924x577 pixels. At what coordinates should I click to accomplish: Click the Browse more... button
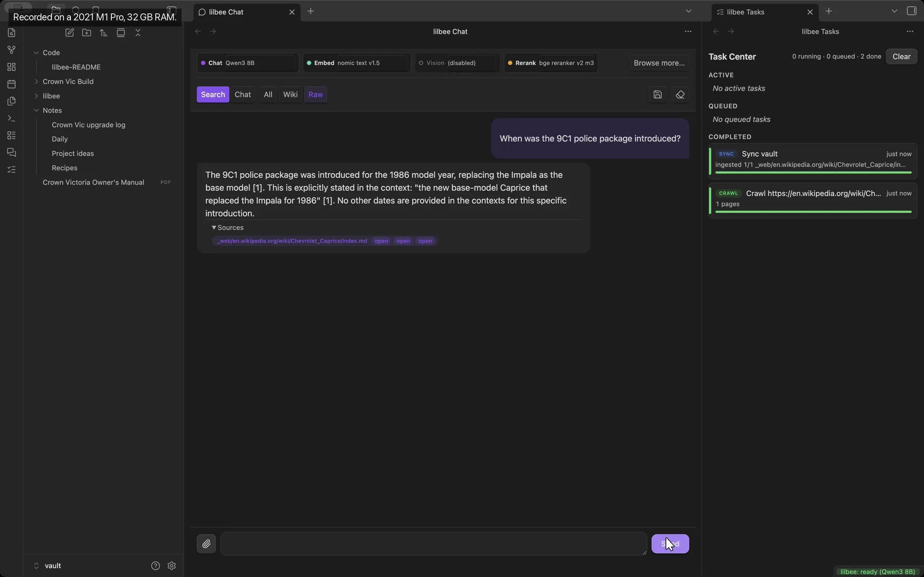pos(659,63)
